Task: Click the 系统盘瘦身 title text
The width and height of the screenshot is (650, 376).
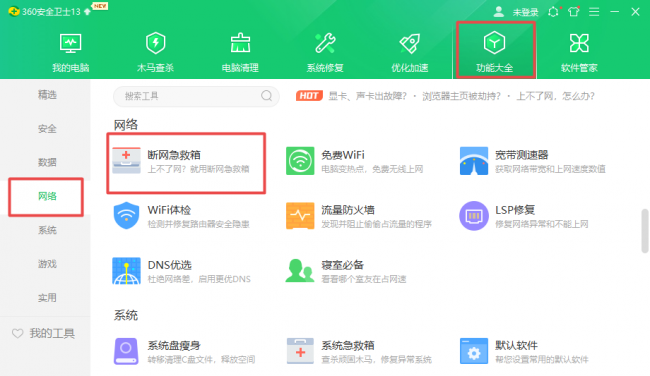Action: [x=174, y=345]
